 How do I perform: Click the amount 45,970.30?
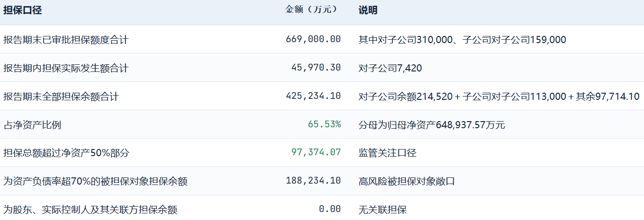point(316,68)
